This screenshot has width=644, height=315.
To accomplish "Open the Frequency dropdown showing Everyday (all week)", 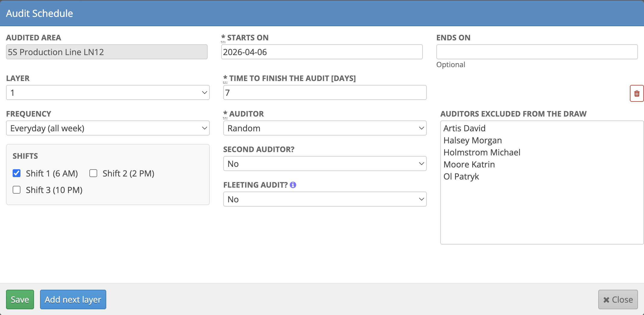I will coord(108,128).
